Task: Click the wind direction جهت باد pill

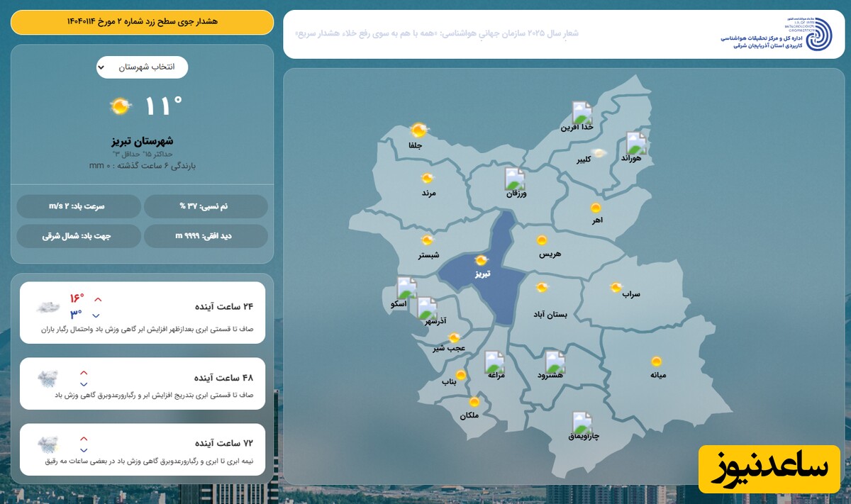Action: (78, 236)
